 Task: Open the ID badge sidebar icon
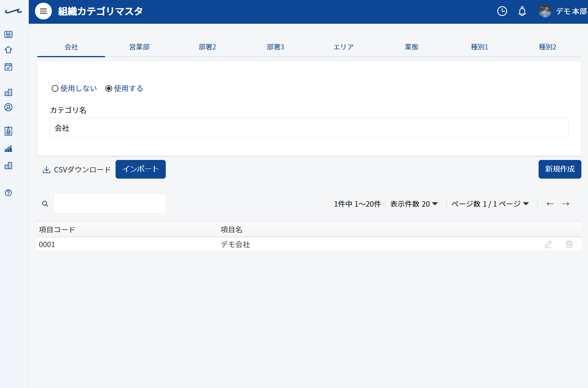8,131
